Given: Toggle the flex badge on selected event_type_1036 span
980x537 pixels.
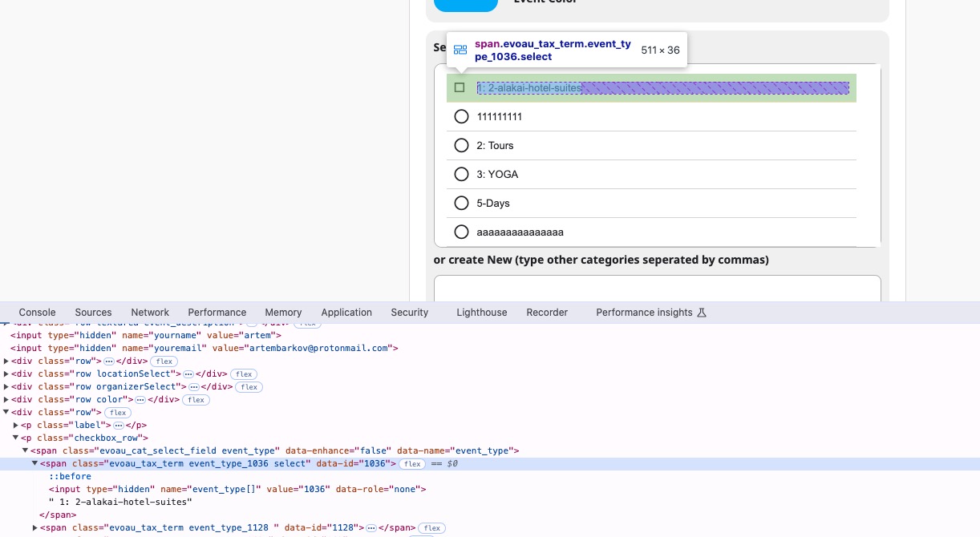Looking at the screenshot, I should click(x=412, y=464).
